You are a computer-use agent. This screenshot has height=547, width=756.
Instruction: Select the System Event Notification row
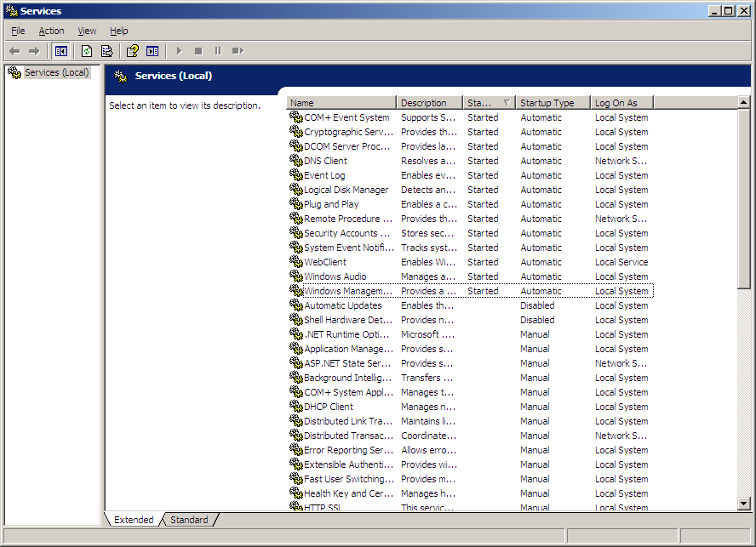pos(471,248)
